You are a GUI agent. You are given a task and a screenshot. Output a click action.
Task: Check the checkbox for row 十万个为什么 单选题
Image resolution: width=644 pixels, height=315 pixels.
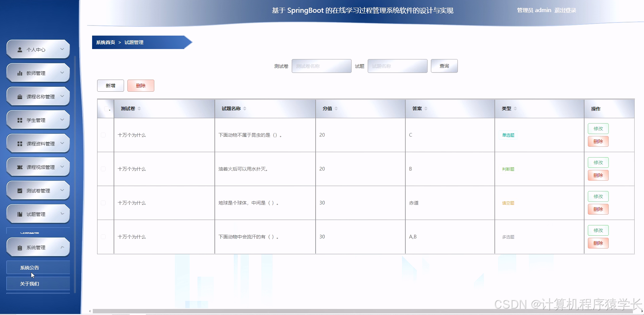click(103, 135)
